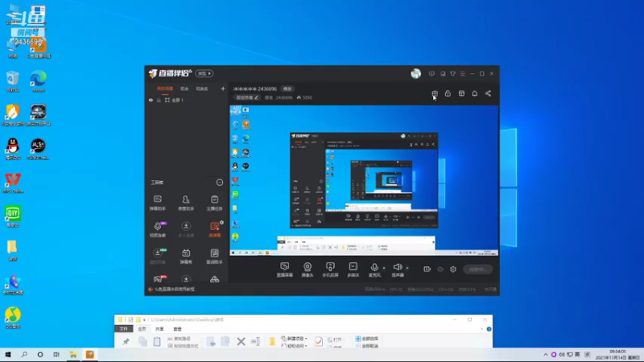
Task: Open the virtual avatar tool with green badge
Action: click(158, 256)
